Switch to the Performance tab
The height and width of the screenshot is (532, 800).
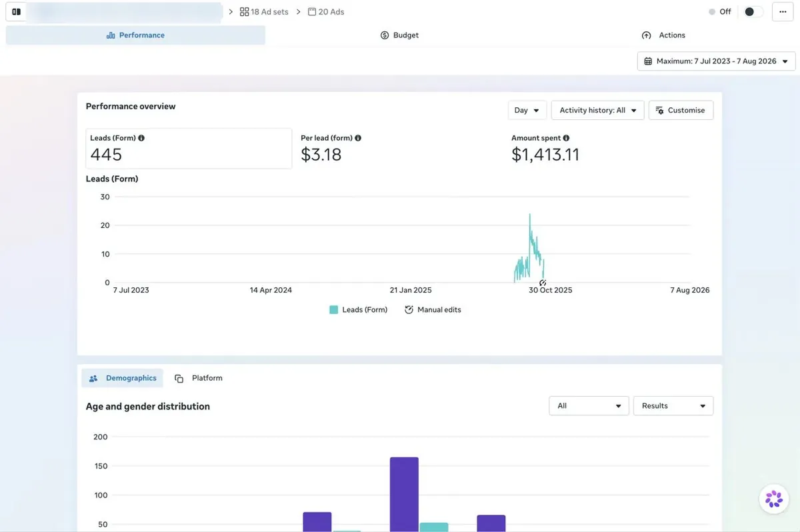[x=135, y=35]
